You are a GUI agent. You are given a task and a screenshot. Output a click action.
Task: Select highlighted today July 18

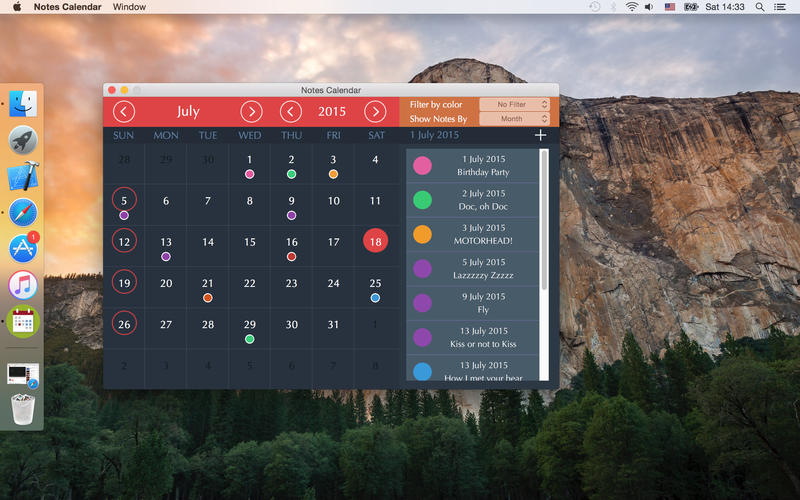(x=376, y=241)
